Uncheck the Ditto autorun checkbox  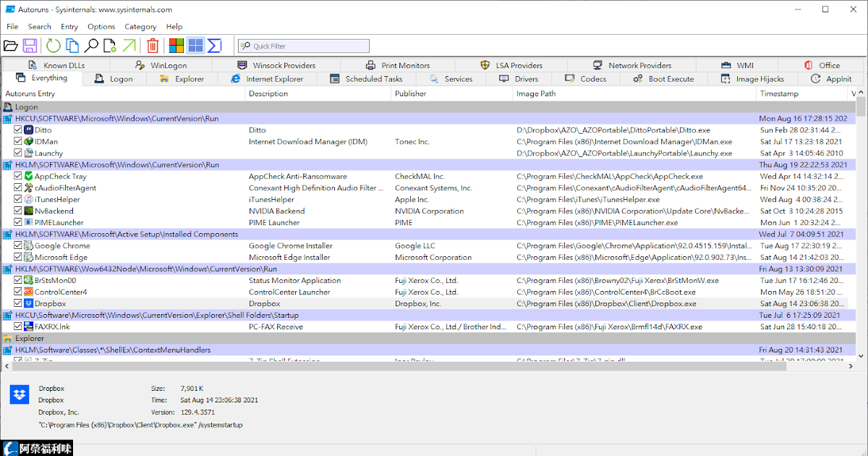tap(18, 130)
